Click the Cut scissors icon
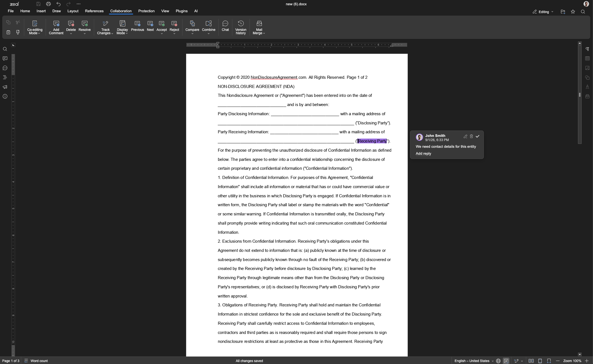This screenshot has width=593, height=364. [18, 22]
